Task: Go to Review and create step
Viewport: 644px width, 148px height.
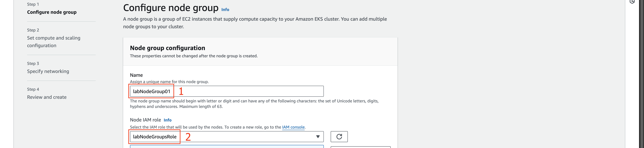Action: pos(47,97)
